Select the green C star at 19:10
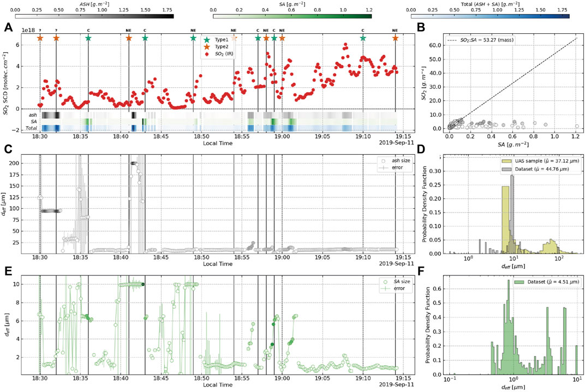 tap(363, 38)
